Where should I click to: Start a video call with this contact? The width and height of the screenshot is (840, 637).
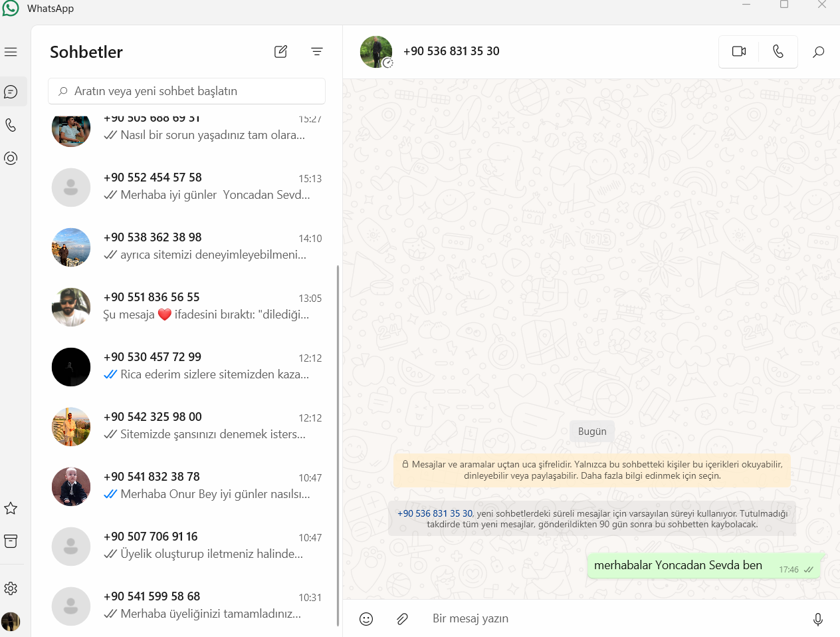point(739,51)
